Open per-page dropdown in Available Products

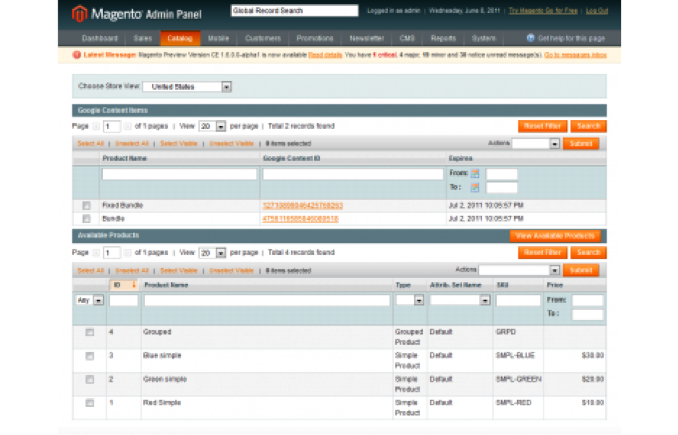pyautogui.click(x=212, y=253)
